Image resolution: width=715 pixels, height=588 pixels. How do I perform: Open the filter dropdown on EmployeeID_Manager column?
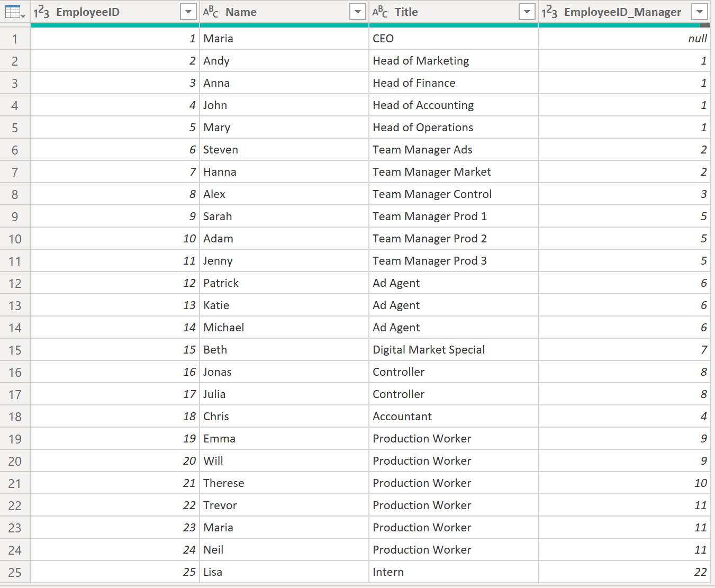(x=699, y=12)
